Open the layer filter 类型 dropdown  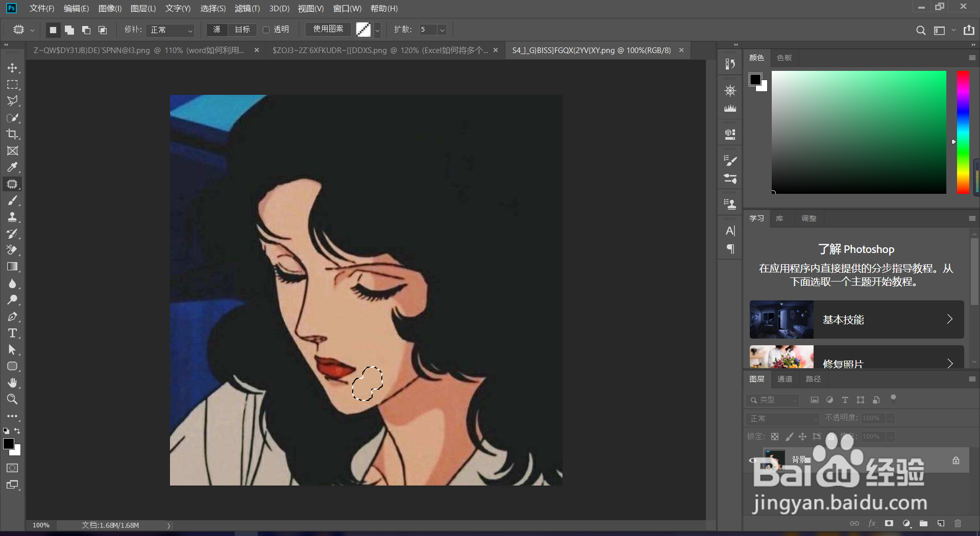click(772, 400)
